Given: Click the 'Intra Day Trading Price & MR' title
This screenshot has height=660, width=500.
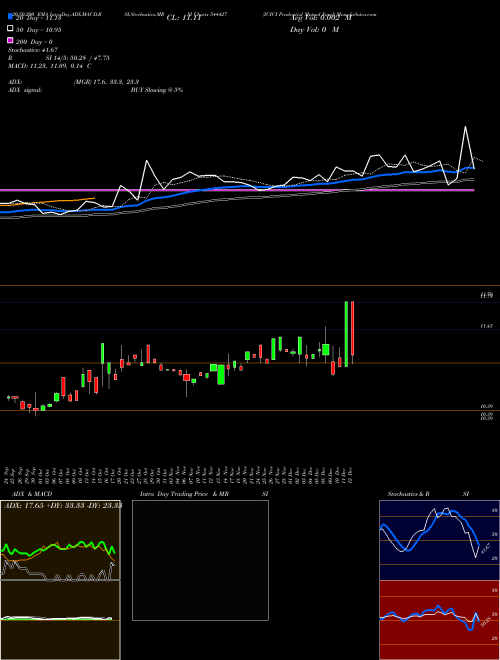Looking at the screenshot, I should coord(184,494).
